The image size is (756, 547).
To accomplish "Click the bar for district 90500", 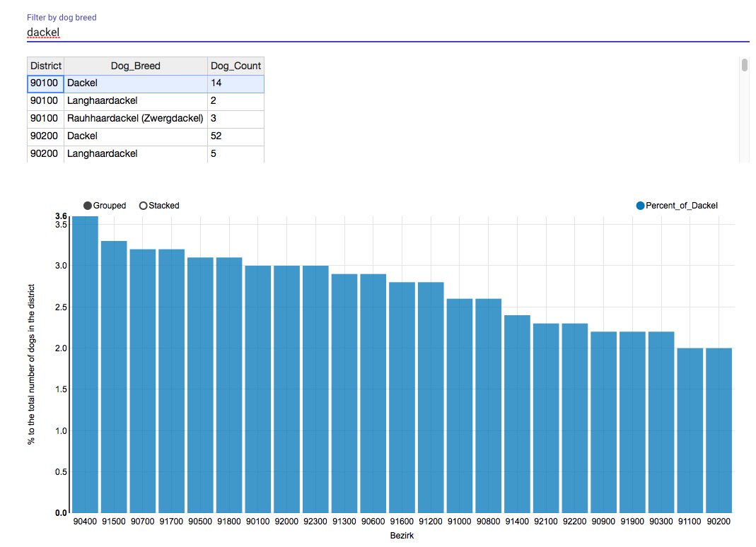I will 200,385.
